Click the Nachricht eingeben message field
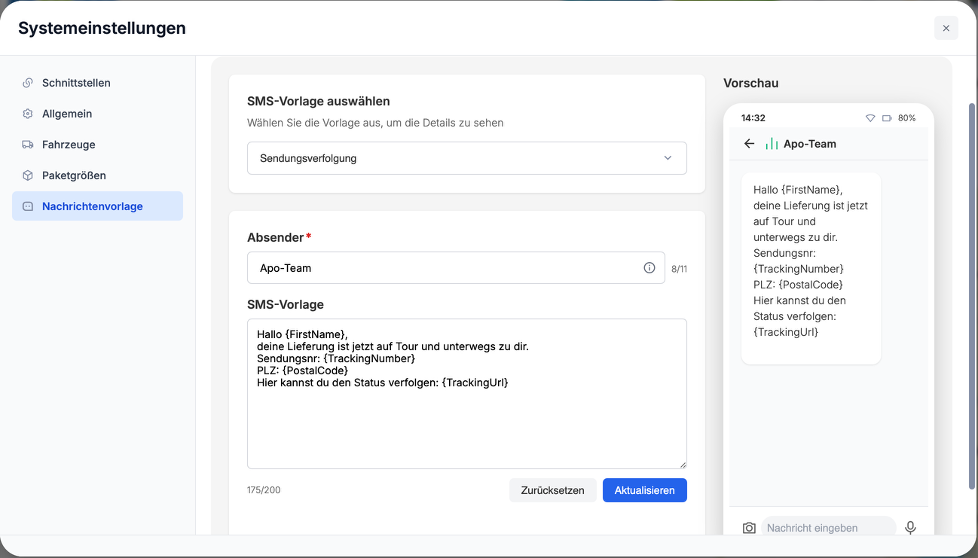978x558 pixels. click(826, 528)
